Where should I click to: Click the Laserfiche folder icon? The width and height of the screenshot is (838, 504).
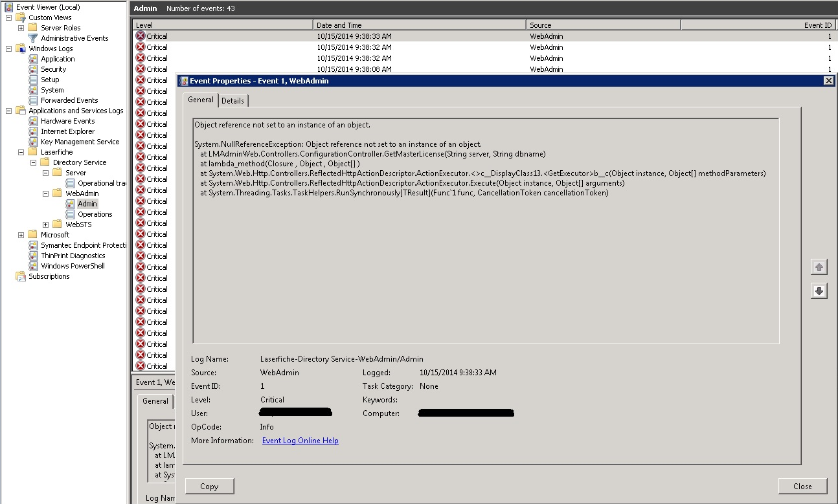coord(33,152)
